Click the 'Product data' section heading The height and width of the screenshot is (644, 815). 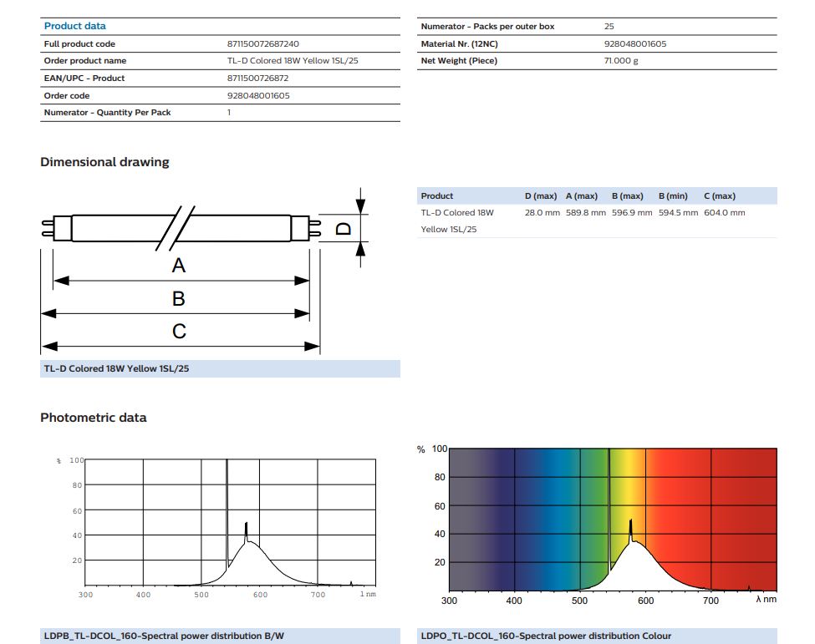pos(75,26)
